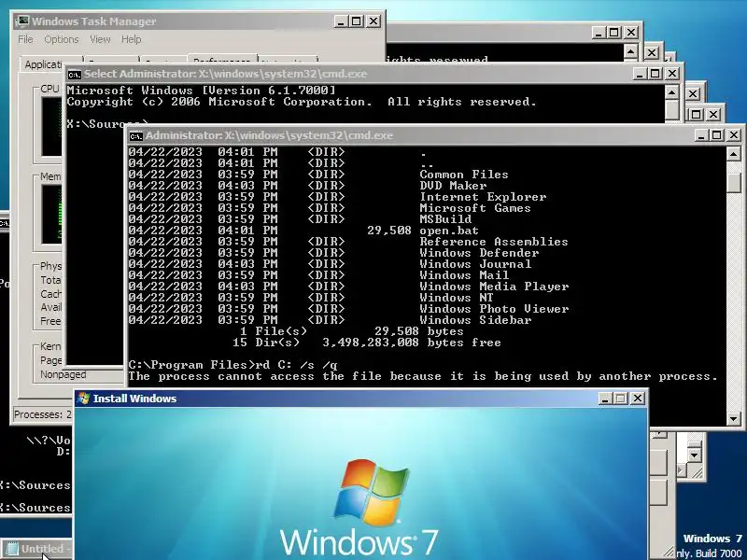Click the 'Internet Explorer' directory entry
The width and height of the screenshot is (747, 560).
pos(483,197)
